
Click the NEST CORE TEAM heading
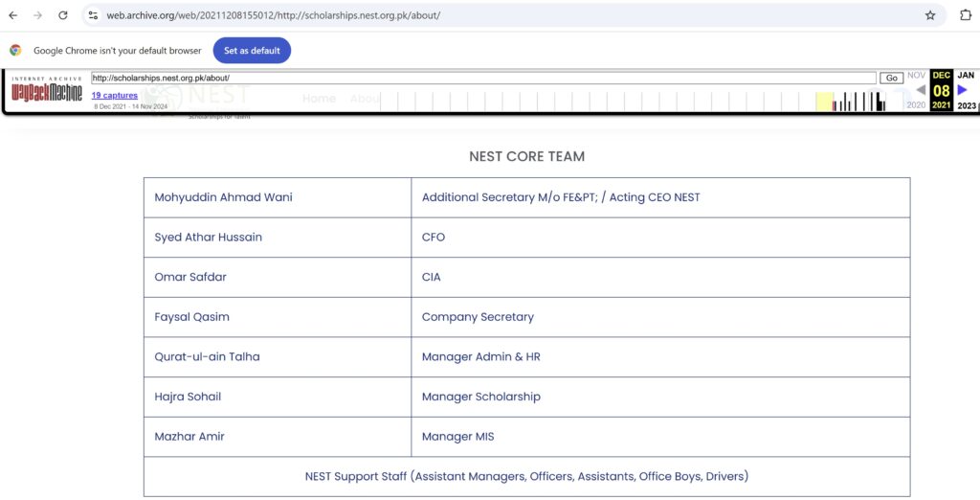527,156
